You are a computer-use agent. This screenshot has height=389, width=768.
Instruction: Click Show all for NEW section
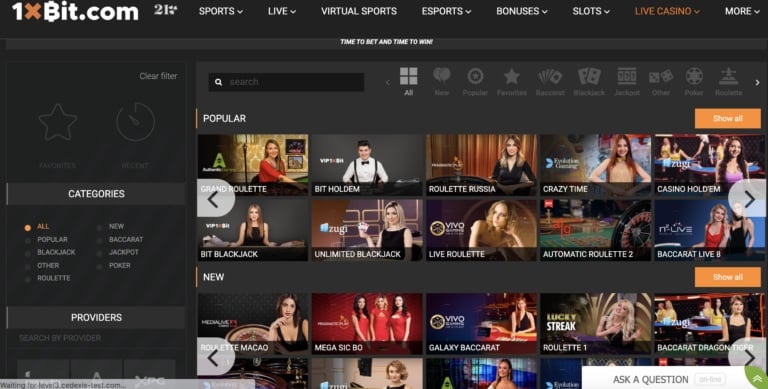(x=727, y=277)
